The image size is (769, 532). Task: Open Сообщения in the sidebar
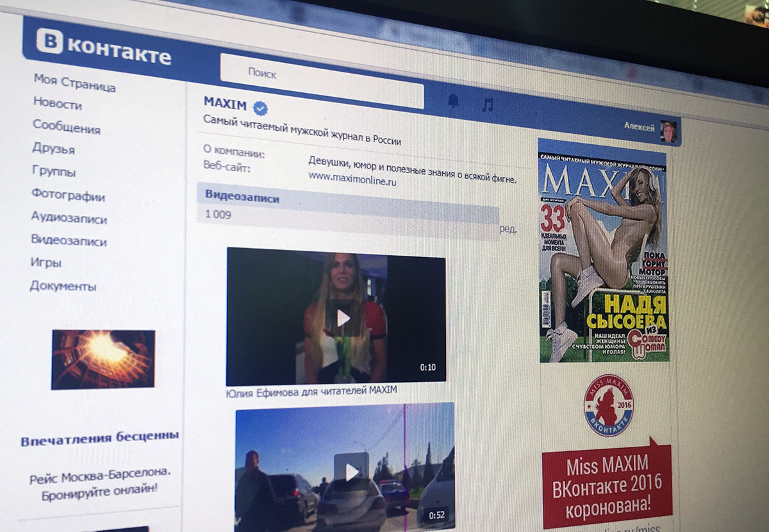coord(67,126)
